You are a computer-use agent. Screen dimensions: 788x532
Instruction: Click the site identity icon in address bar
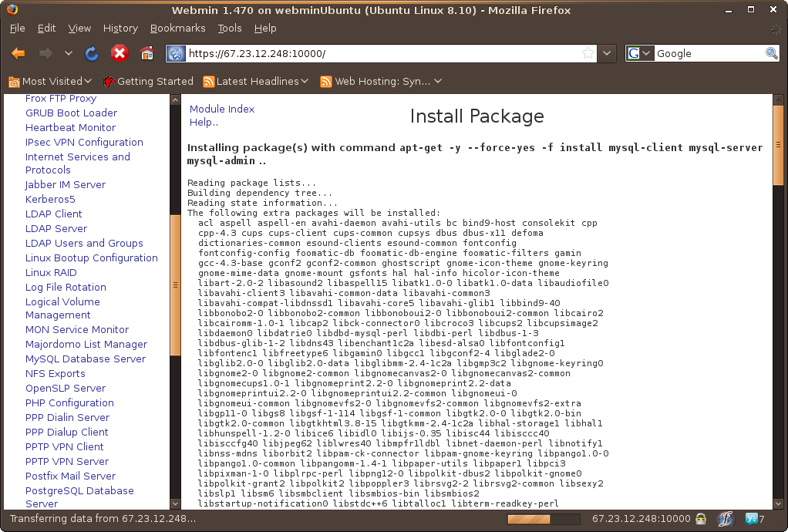pyautogui.click(x=177, y=53)
